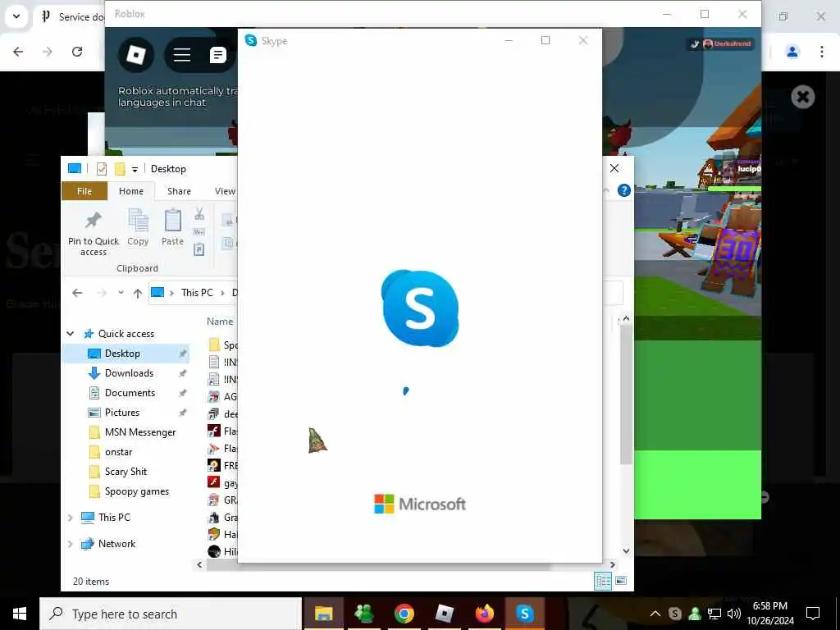
Task: Open File Explorer Help question mark icon
Action: 624,190
